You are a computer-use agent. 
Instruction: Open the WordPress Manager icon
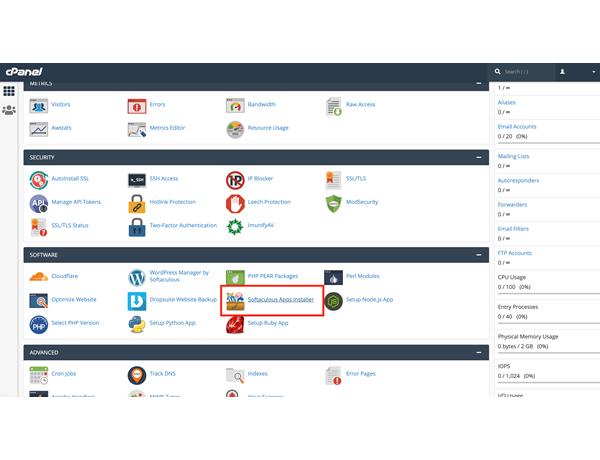[x=137, y=278]
